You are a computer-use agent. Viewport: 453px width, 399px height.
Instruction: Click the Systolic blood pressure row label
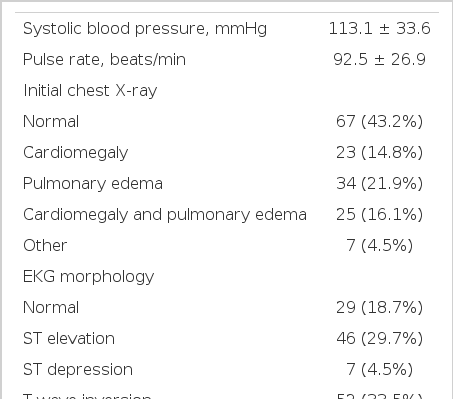[145, 29]
